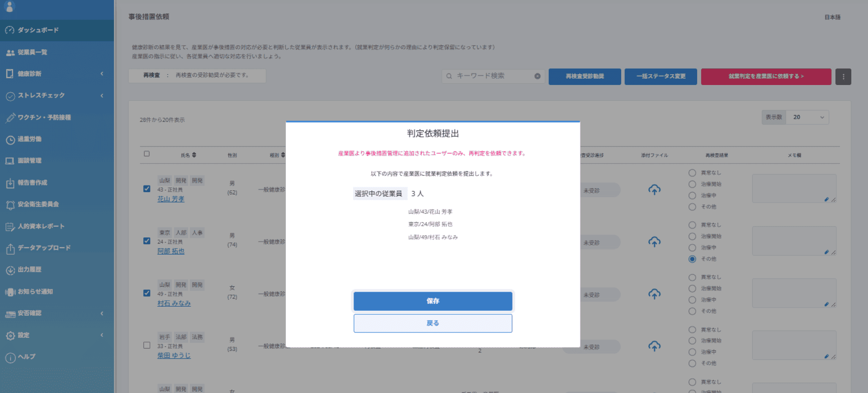Click the 一括ステータス変更 button
868x393 pixels.
(x=660, y=76)
